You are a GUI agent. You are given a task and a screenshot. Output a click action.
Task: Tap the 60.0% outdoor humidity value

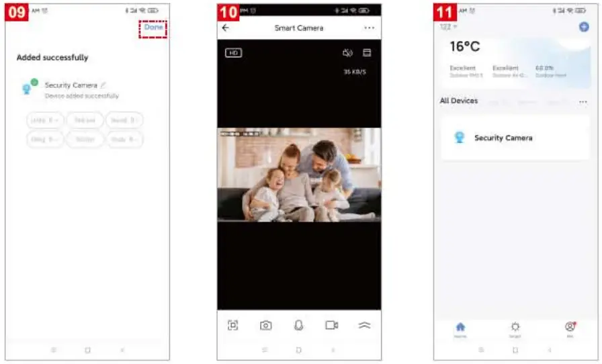point(544,68)
